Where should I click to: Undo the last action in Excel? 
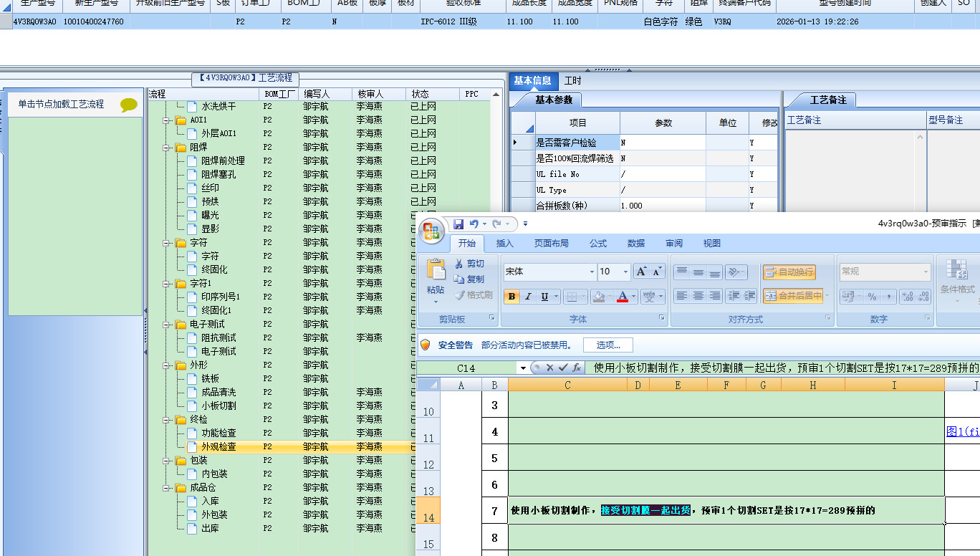click(x=474, y=224)
